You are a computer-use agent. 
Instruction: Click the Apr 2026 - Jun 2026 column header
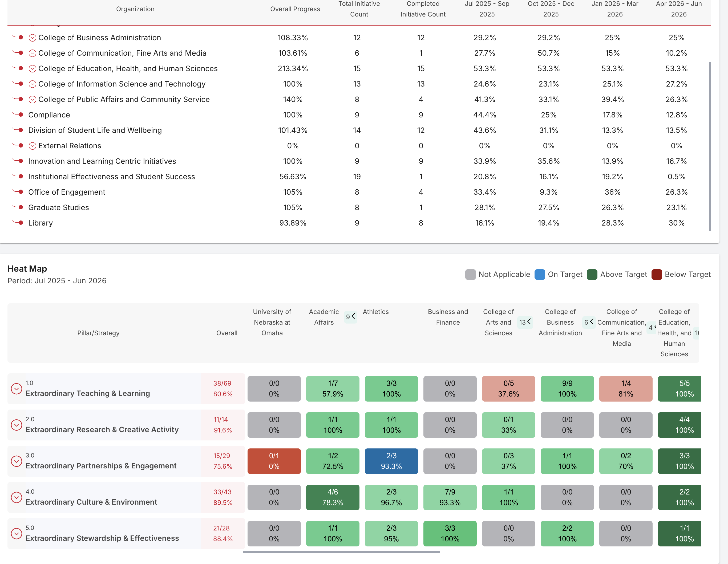click(679, 9)
